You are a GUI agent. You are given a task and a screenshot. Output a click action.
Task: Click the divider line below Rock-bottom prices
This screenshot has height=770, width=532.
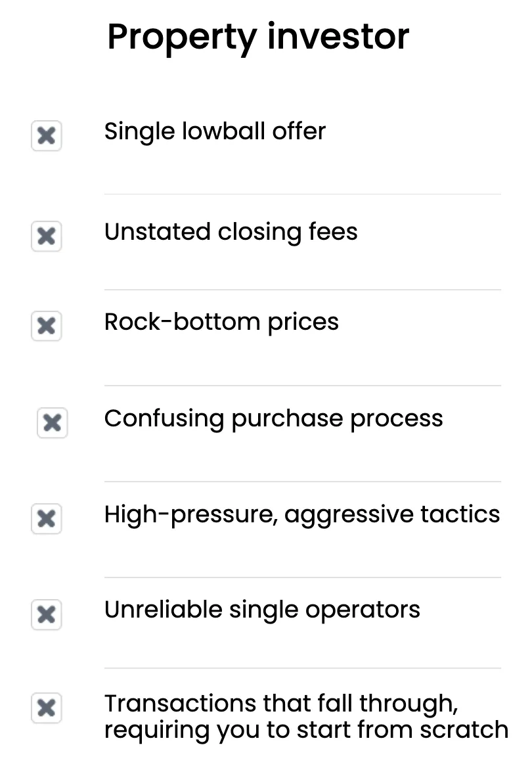click(x=302, y=386)
